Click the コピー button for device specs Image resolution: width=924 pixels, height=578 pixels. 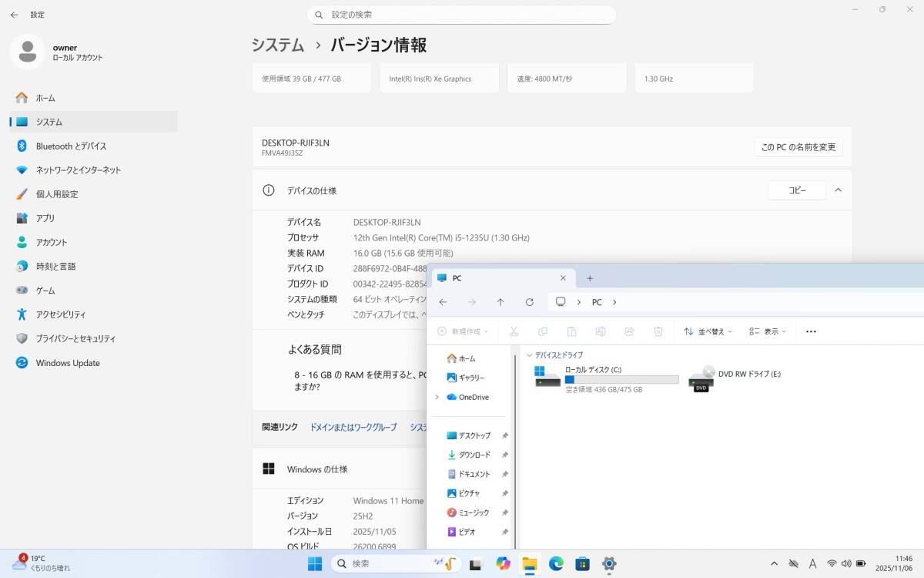pyautogui.click(x=797, y=190)
